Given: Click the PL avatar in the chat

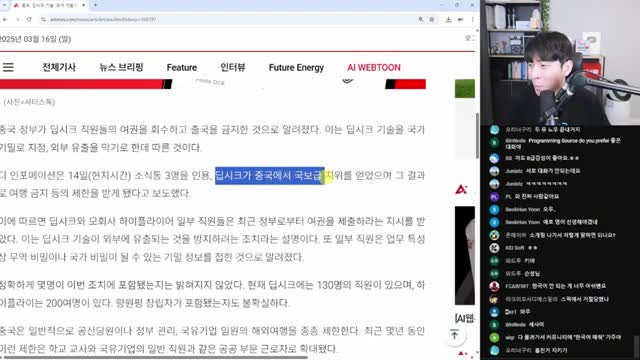Looking at the screenshot, I should (494, 196).
